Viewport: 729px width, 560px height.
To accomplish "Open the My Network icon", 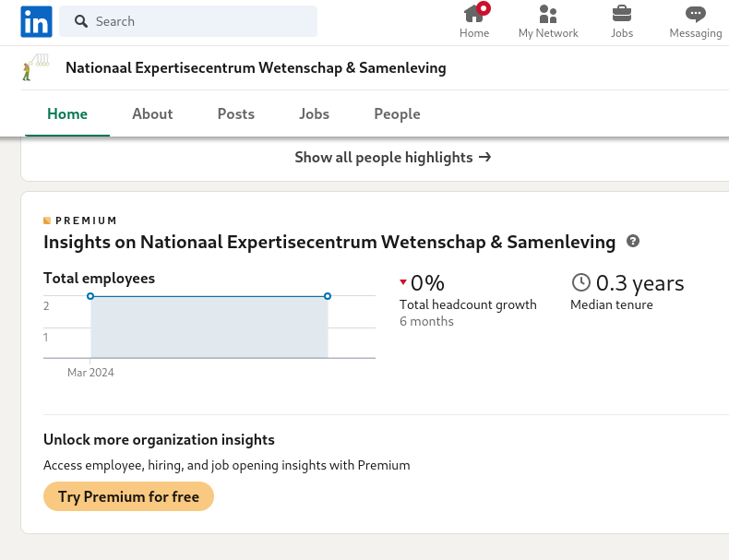I will tap(548, 21).
